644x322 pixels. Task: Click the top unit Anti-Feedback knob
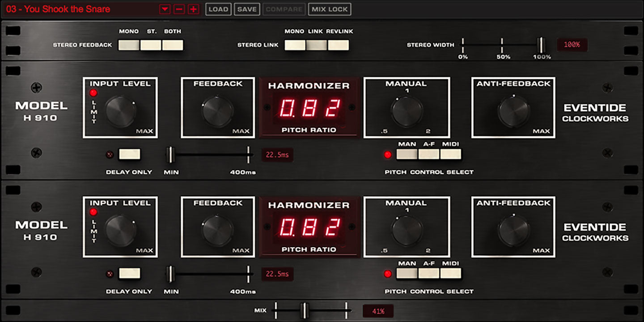513,111
